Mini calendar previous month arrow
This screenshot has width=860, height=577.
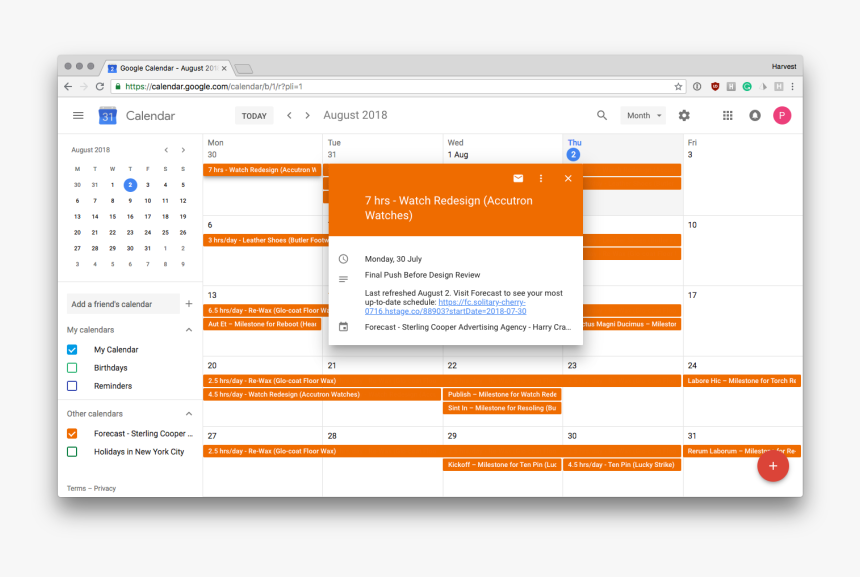166,150
